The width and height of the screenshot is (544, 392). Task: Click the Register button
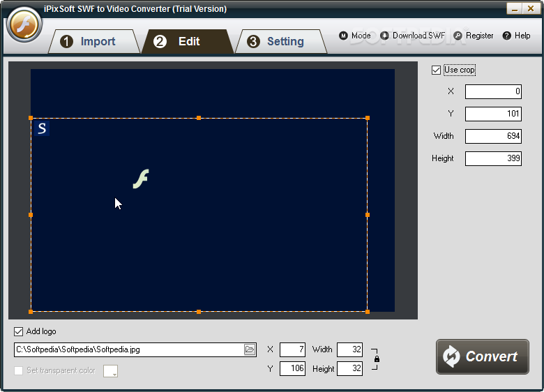tap(479, 36)
